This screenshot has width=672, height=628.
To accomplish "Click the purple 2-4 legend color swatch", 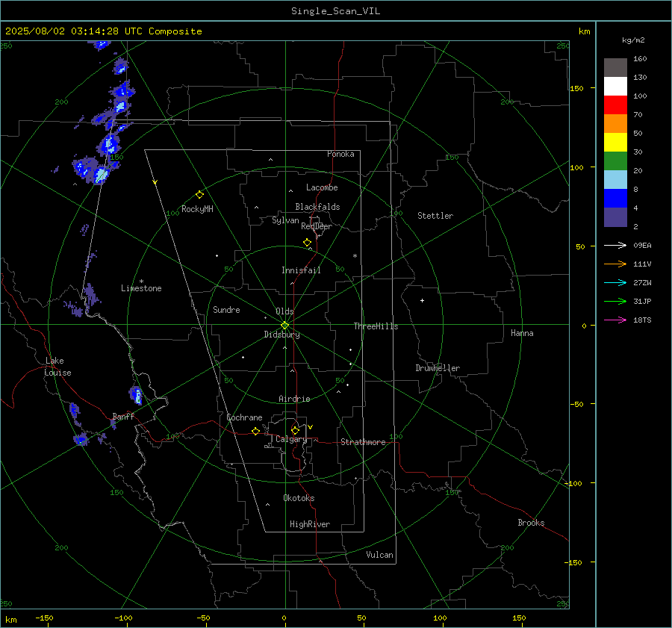I will coord(615,217).
